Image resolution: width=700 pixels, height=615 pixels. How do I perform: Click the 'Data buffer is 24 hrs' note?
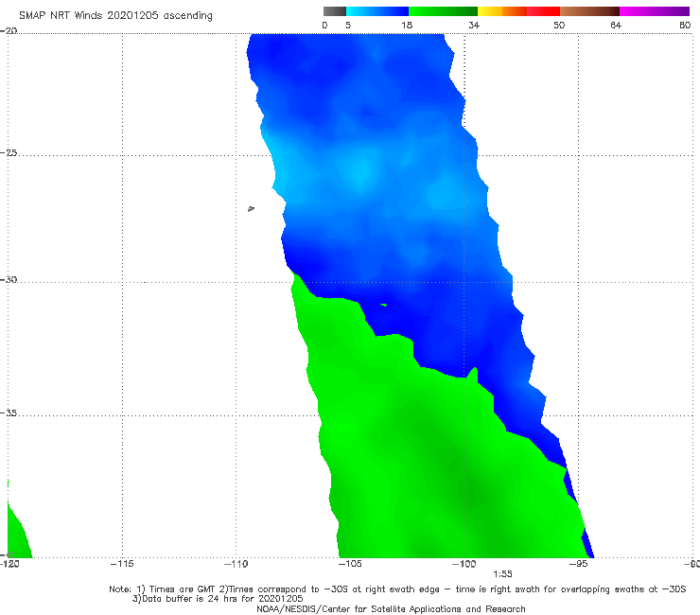click(218, 599)
